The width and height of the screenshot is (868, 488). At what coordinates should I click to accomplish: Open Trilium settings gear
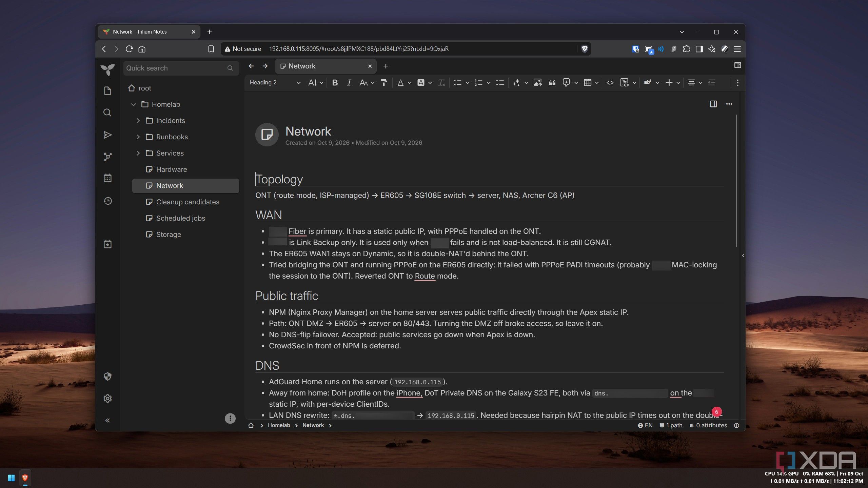tap(107, 399)
